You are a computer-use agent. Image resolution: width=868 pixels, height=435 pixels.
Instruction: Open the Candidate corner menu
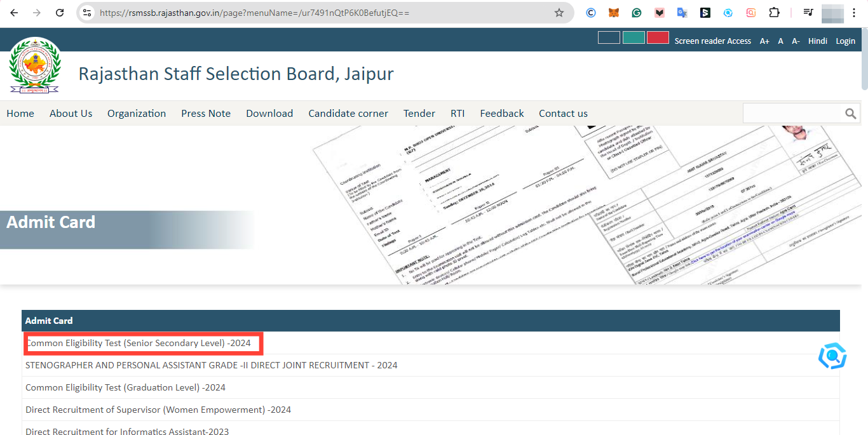[348, 113]
